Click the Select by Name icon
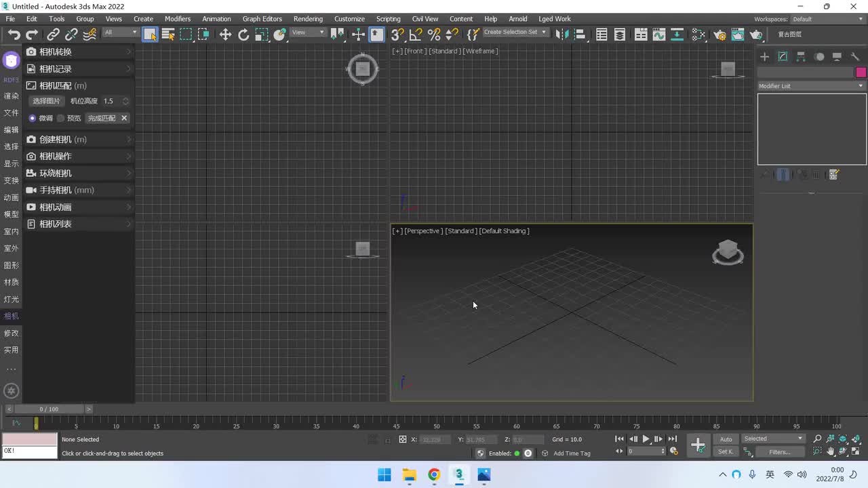This screenshot has width=868, height=488. coord(168,35)
